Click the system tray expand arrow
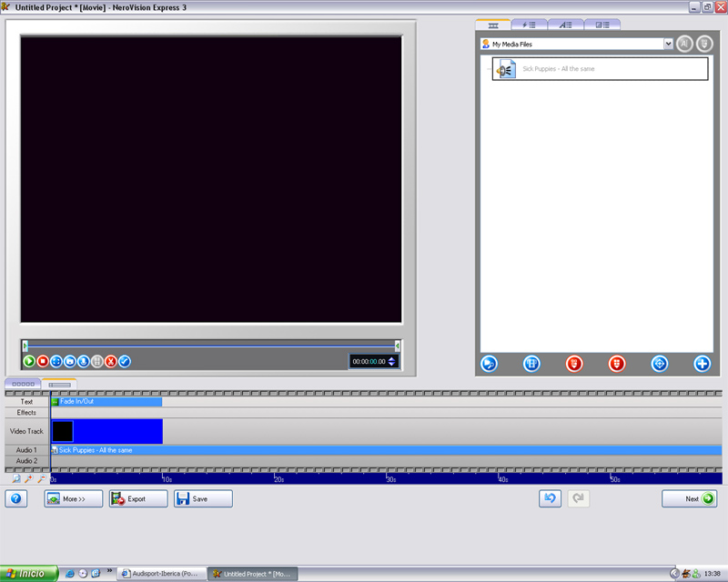Viewport: 728px width, 582px height. 674,574
